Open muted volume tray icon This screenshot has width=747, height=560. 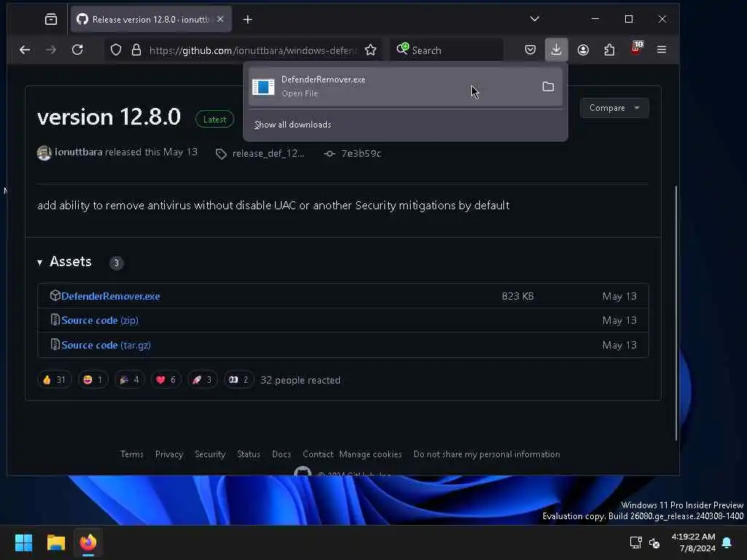(x=654, y=542)
